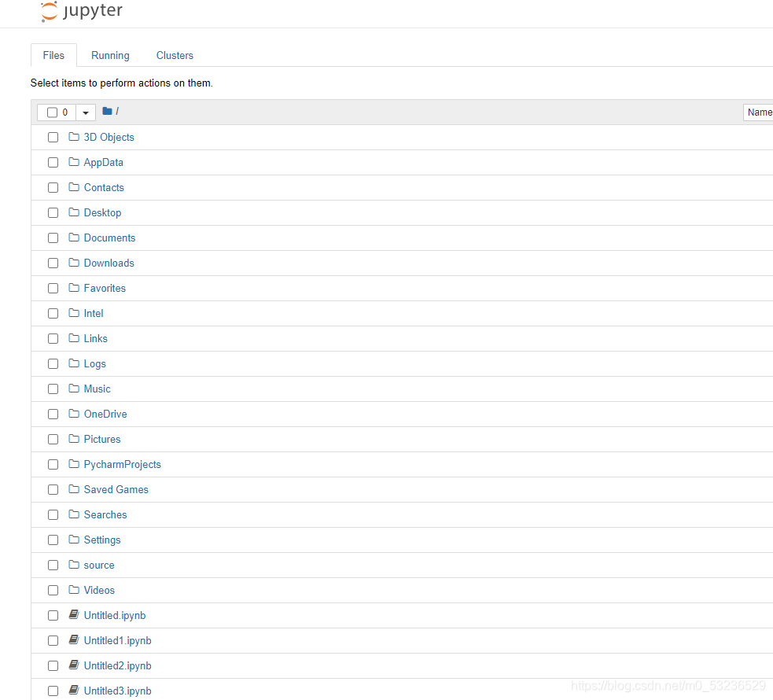Open the Logs folder link
773x700 pixels.
[x=94, y=363]
